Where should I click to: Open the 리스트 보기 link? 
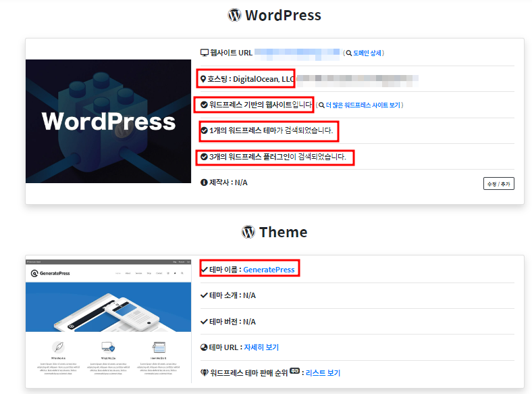(323, 373)
